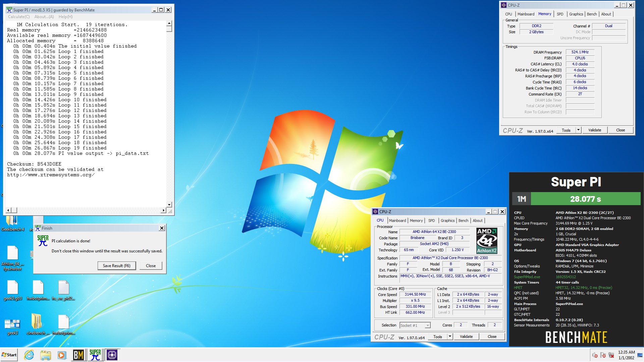Screen dimensions: 644x362
Task: Select hwbotprim file between geek3.gb3 and hs_err_pid2
Action: click(x=38, y=290)
